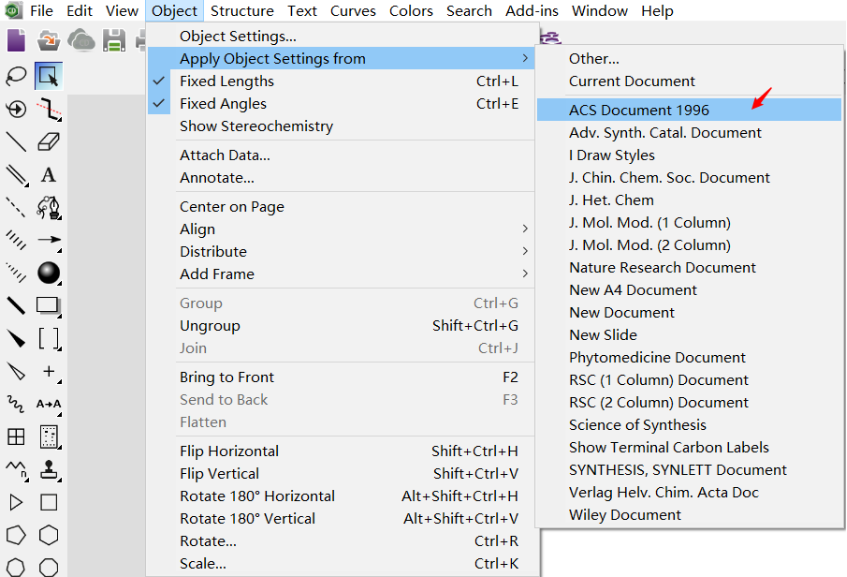Image resolution: width=847 pixels, height=577 pixels.
Task: Click the Save floppy disk icon
Action: (114, 40)
